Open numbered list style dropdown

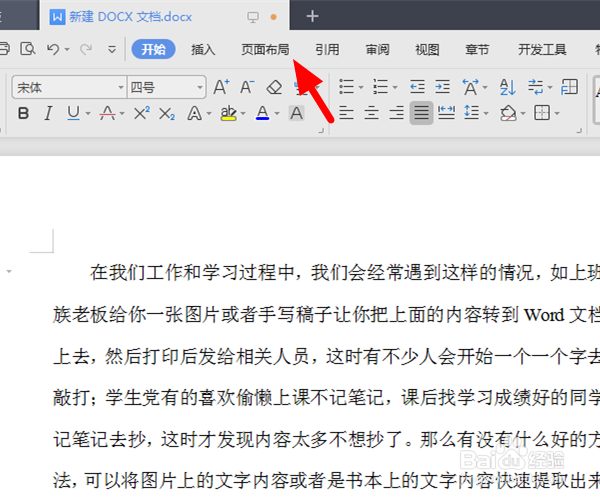(395, 88)
